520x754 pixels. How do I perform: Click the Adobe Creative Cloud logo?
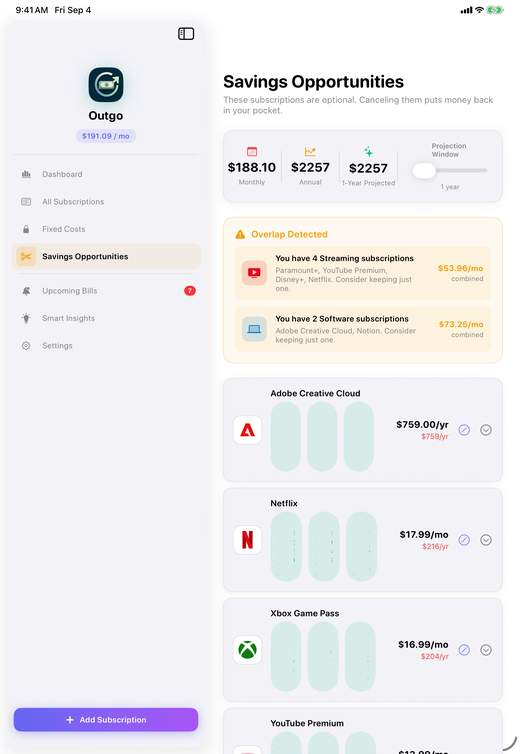click(247, 430)
